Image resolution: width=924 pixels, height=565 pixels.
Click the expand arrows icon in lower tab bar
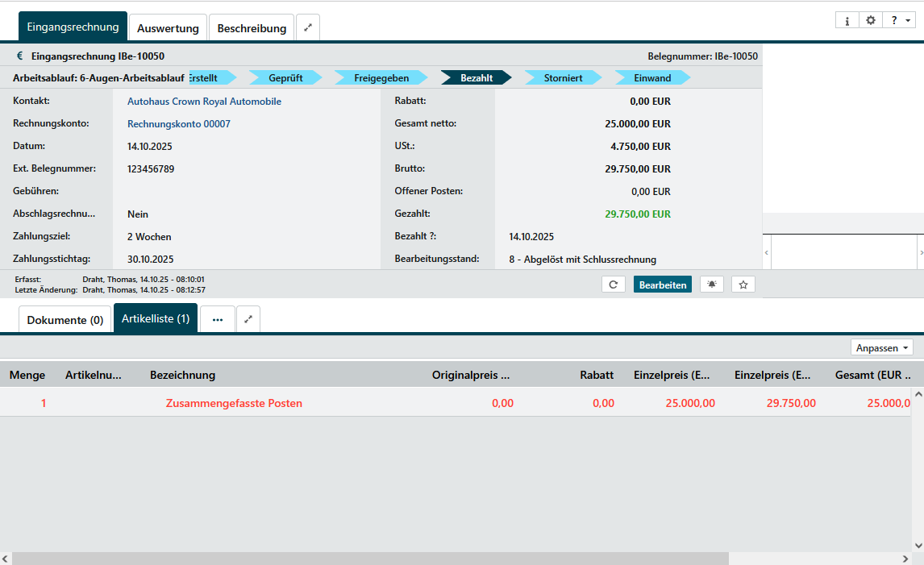(x=248, y=319)
